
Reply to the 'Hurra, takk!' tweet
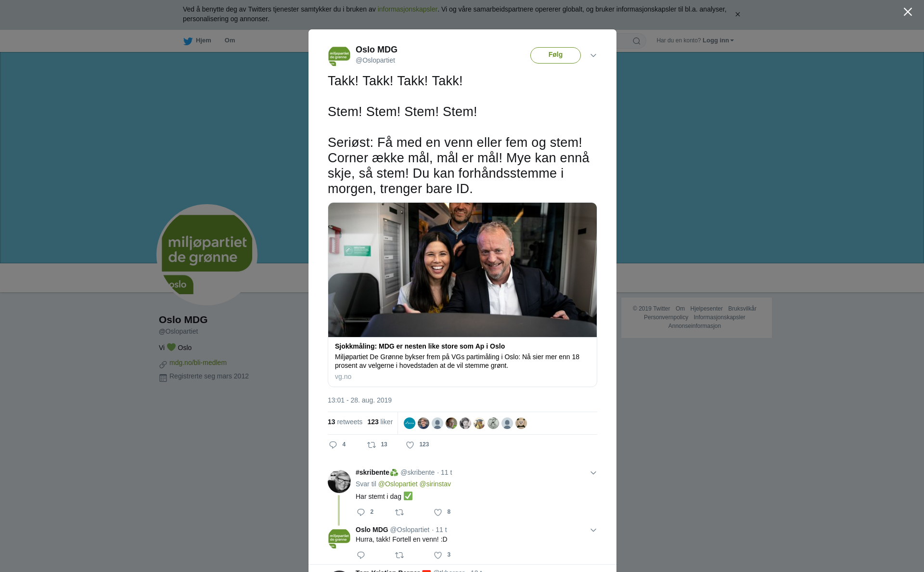pyautogui.click(x=361, y=555)
